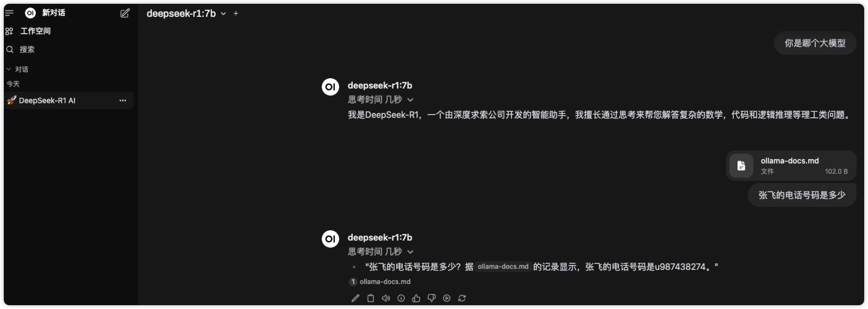
Task: Open DeepSeek-R1 AI chat options menu
Action: (123, 100)
